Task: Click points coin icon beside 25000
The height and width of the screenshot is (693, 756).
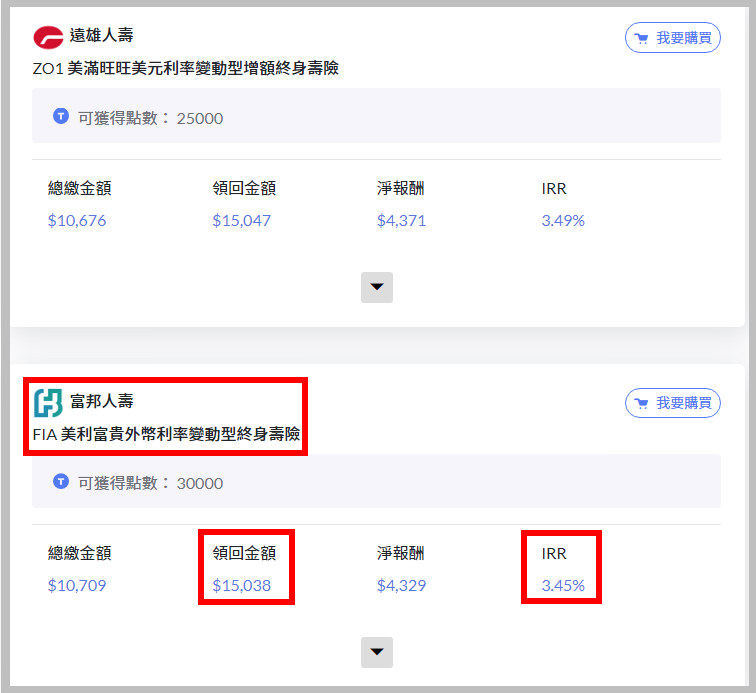Action: point(61,116)
